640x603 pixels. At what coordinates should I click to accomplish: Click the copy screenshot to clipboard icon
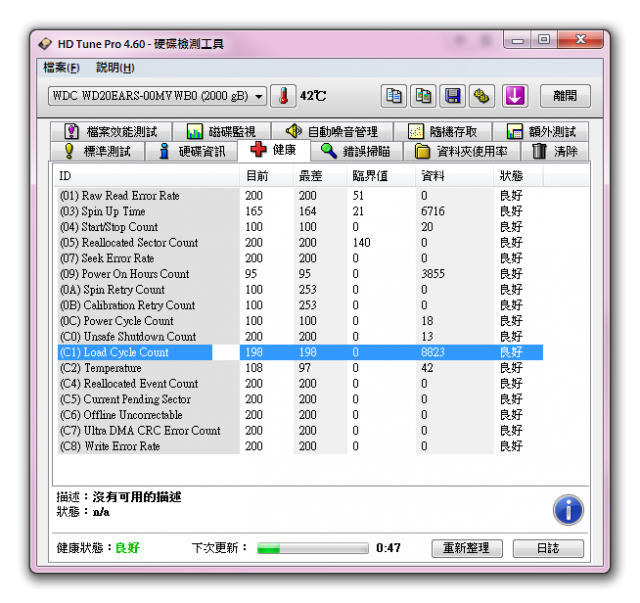423,96
